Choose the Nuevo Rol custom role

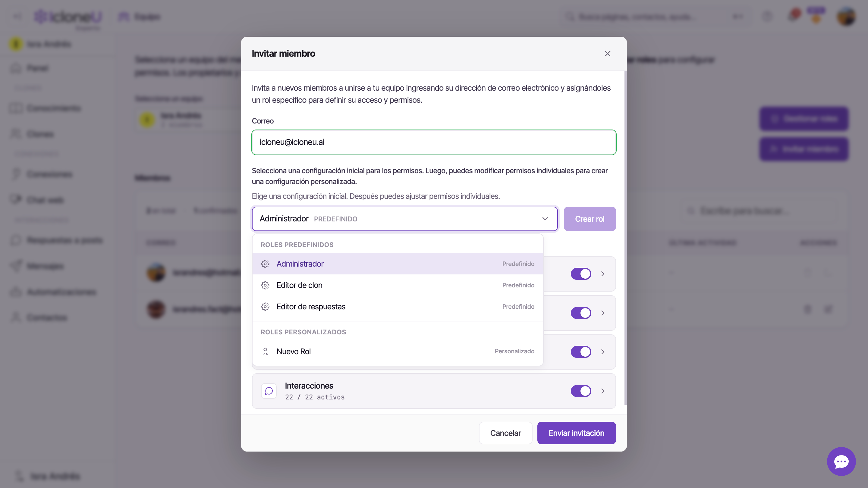coord(398,351)
